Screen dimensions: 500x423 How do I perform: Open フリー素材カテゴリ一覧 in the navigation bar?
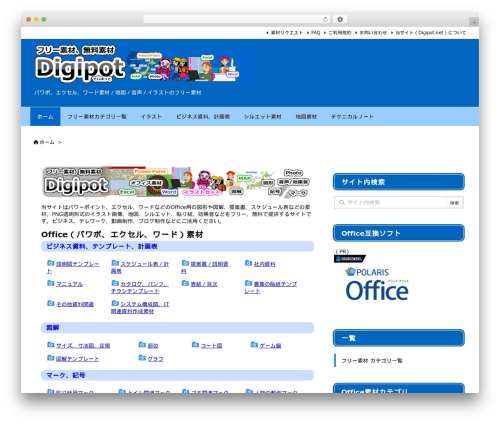click(97, 117)
